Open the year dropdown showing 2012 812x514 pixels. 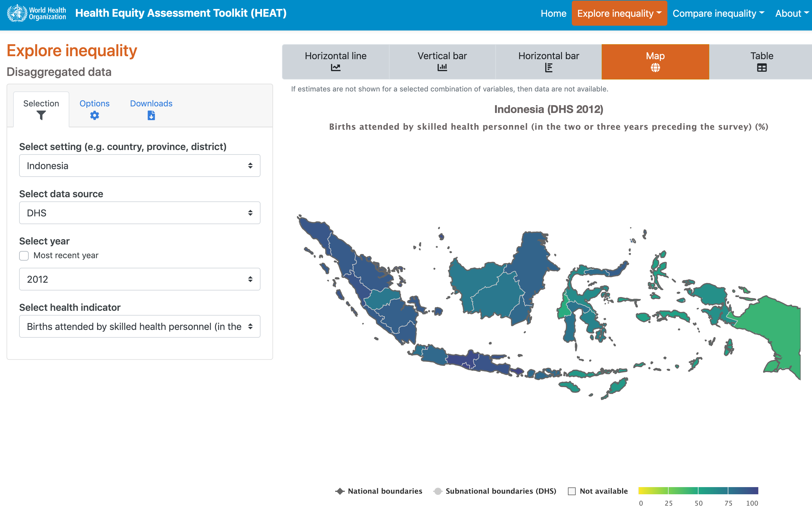coord(140,279)
